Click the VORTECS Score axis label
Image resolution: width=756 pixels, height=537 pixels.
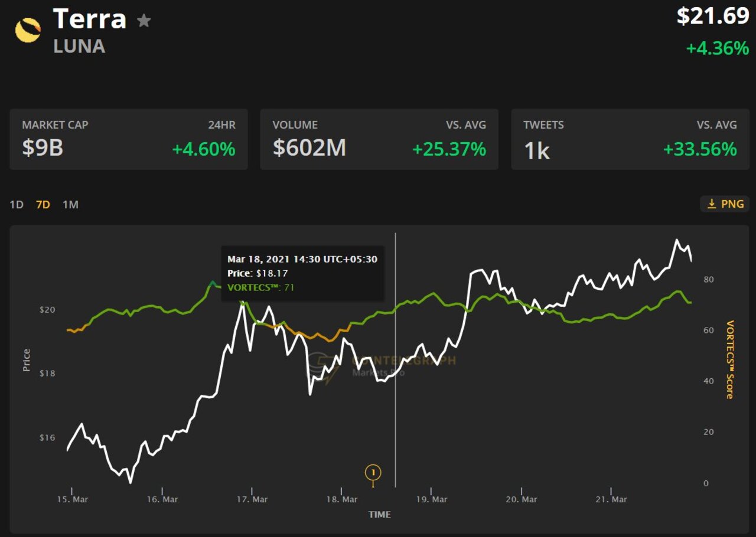point(730,359)
